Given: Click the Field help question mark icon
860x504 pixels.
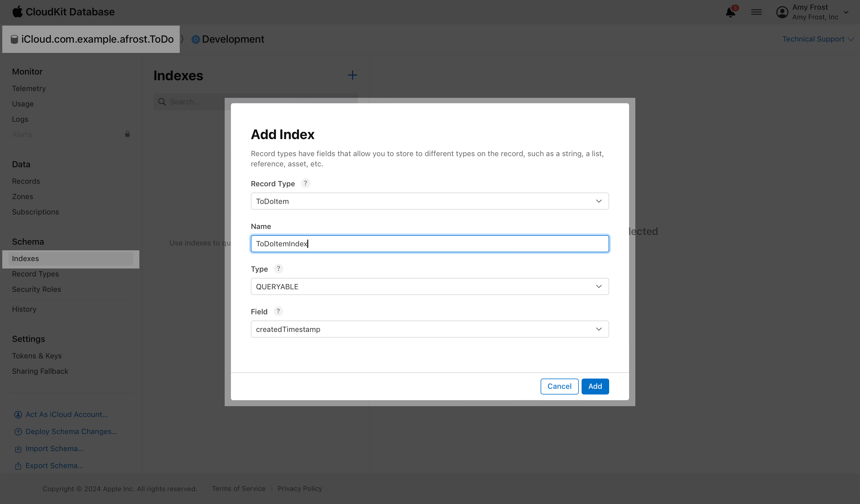Looking at the screenshot, I should coord(278,311).
